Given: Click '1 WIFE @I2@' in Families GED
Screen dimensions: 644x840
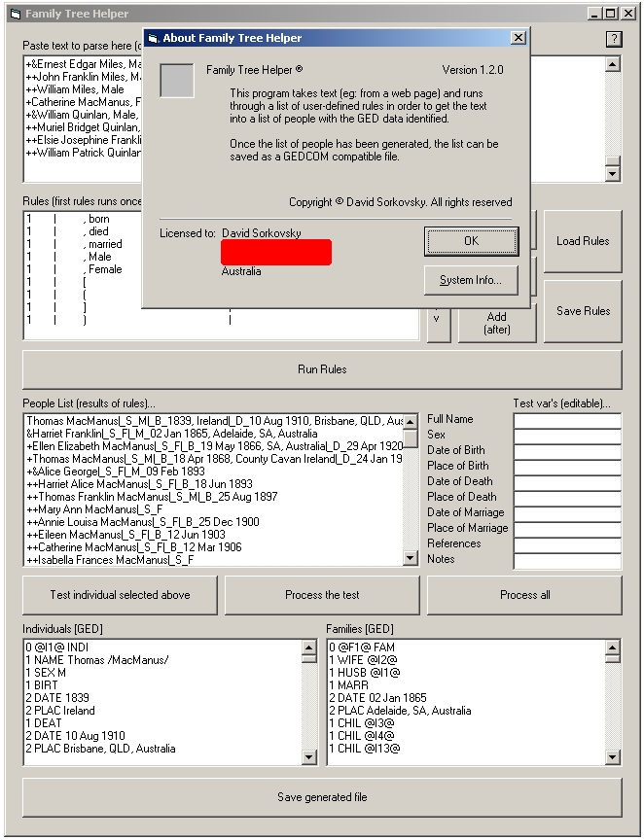Looking at the screenshot, I should pos(364,660).
